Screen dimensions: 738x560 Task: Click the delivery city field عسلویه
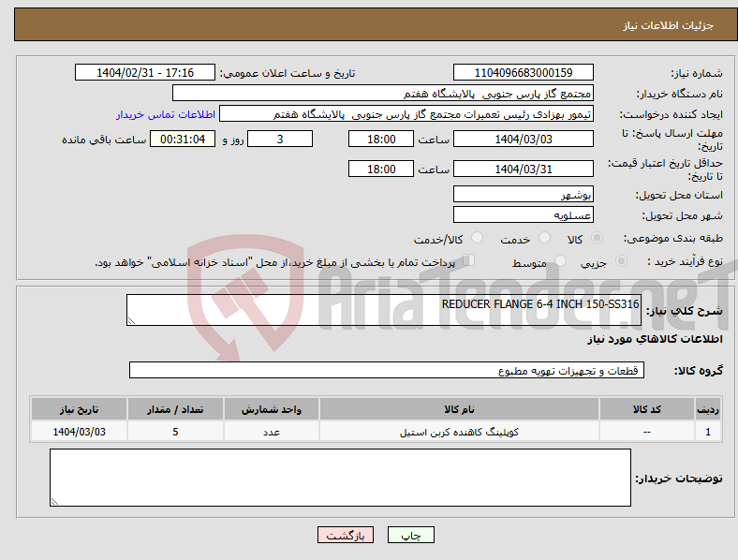tap(524, 215)
